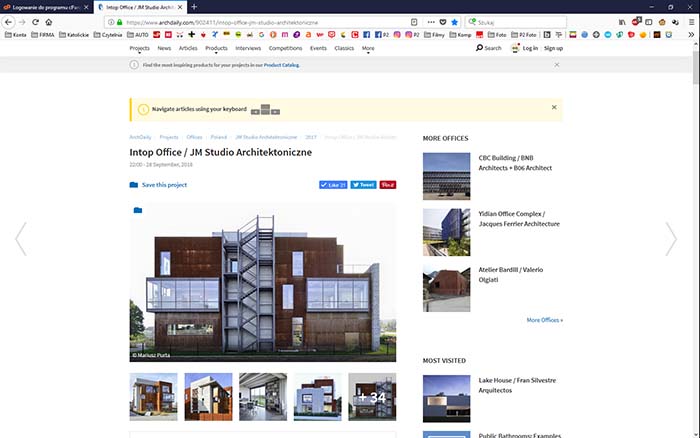Toggle reader view icon in address bar
This screenshot has width=700, height=438.
[x=414, y=22]
